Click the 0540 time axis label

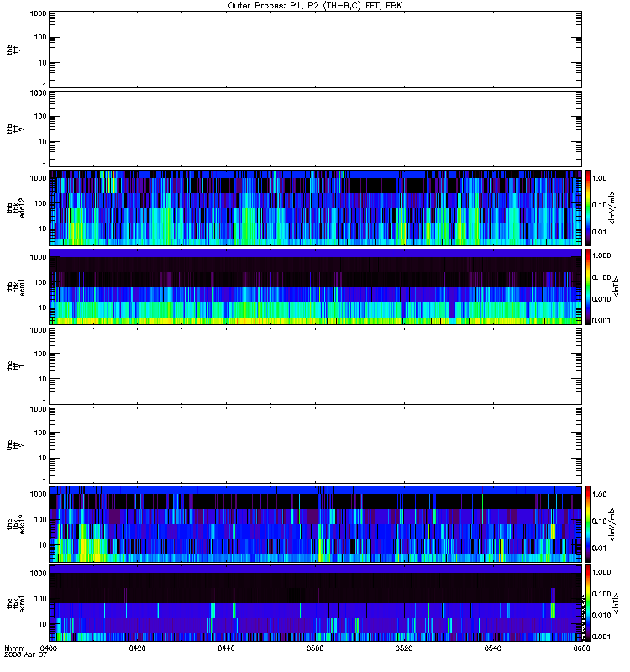pos(493,648)
